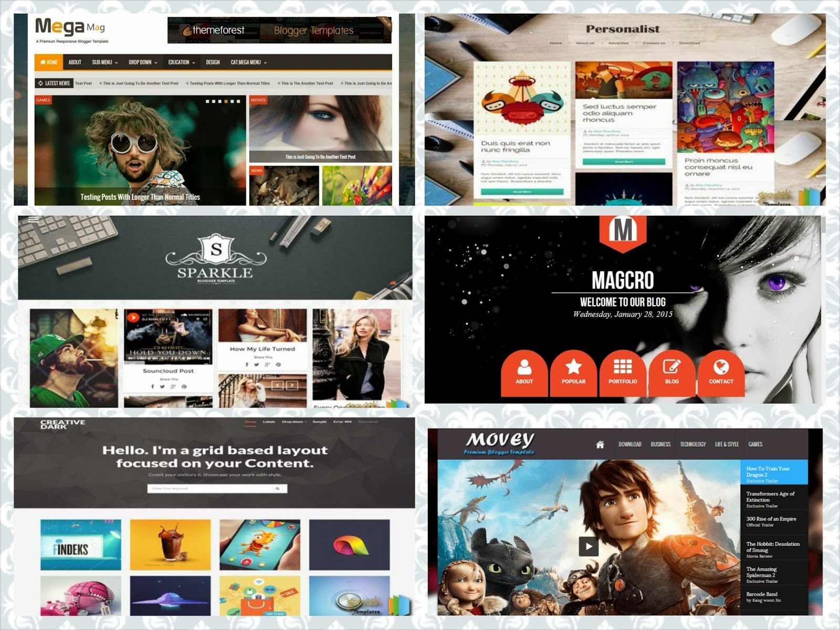Open the Movies category tag

258,100
